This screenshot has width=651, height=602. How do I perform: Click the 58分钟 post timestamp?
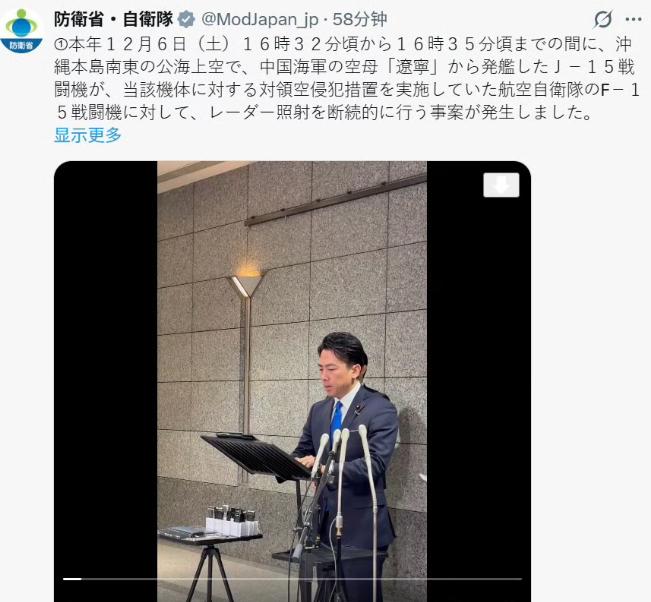[x=360, y=20]
